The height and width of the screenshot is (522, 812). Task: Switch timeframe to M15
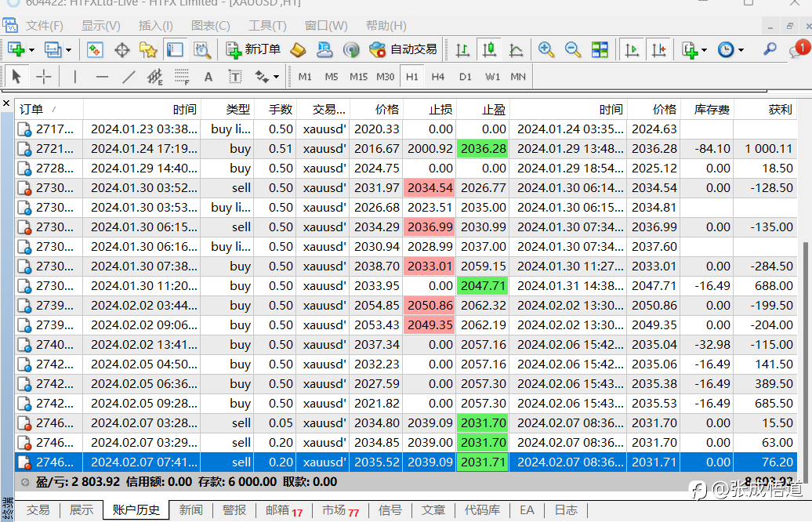click(x=358, y=77)
